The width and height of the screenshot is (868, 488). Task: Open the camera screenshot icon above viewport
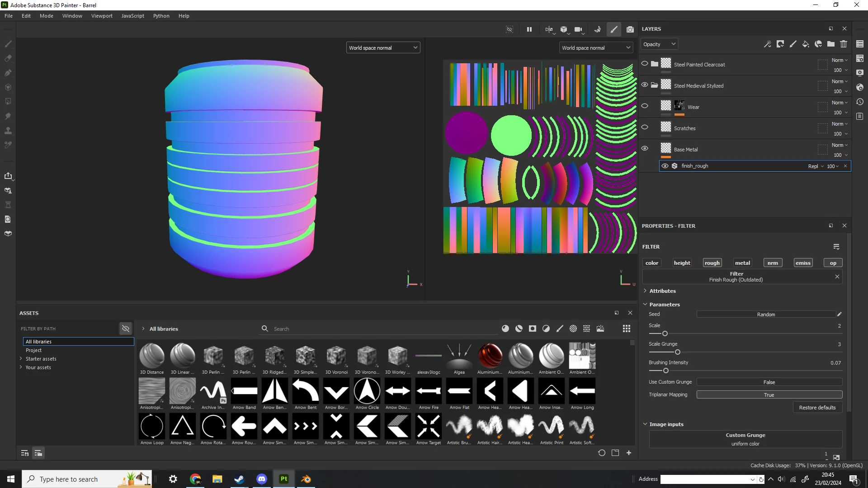630,29
